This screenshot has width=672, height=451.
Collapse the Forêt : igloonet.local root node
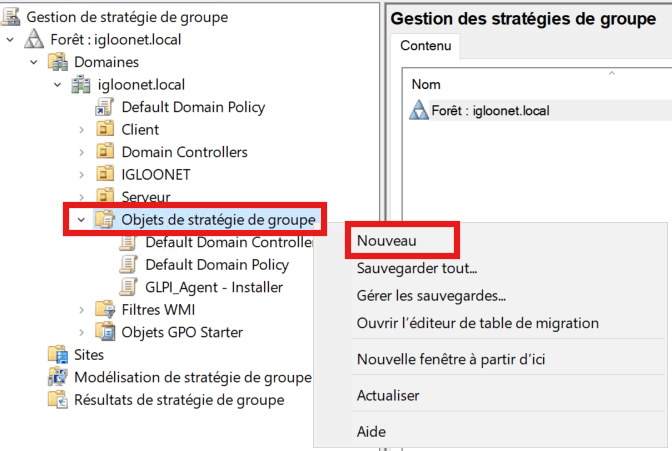tap(10, 39)
